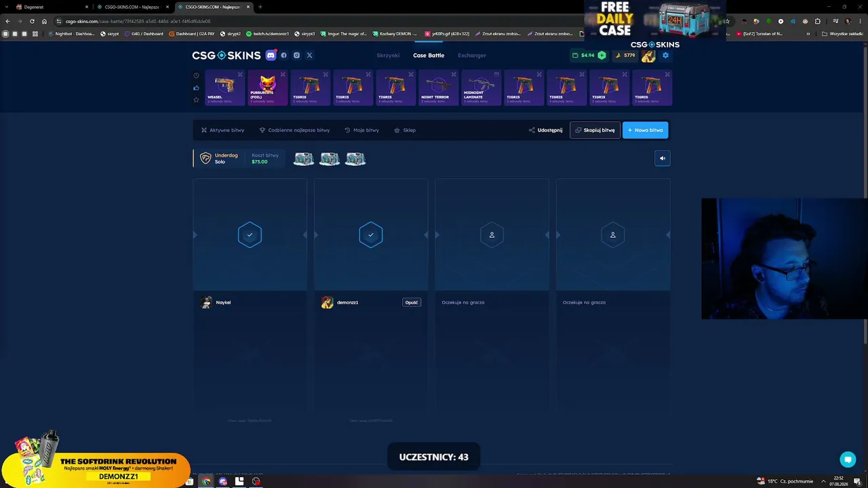The height and width of the screenshot is (488, 868).
Task: Show recent drops with clock icon
Action: (x=197, y=75)
